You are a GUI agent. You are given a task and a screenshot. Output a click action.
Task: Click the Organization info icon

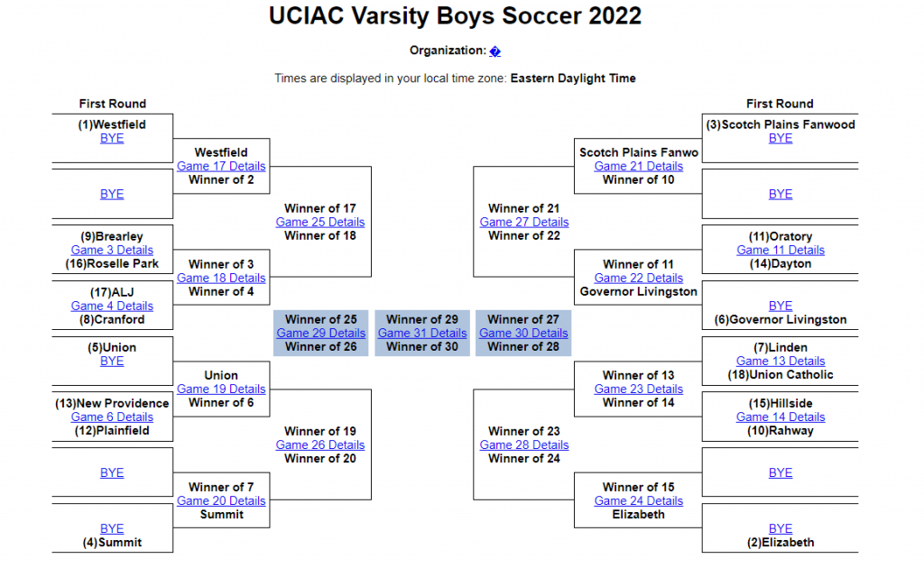pyautogui.click(x=495, y=51)
